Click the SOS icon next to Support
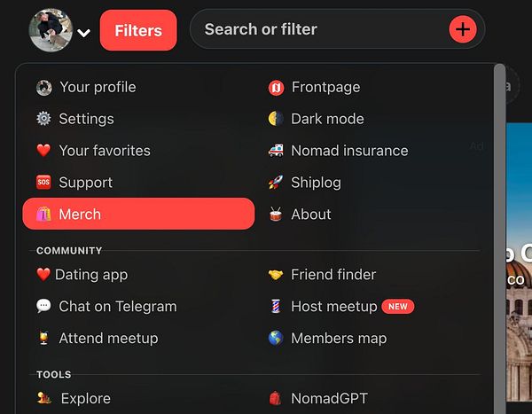This screenshot has height=414, width=532. (x=43, y=183)
